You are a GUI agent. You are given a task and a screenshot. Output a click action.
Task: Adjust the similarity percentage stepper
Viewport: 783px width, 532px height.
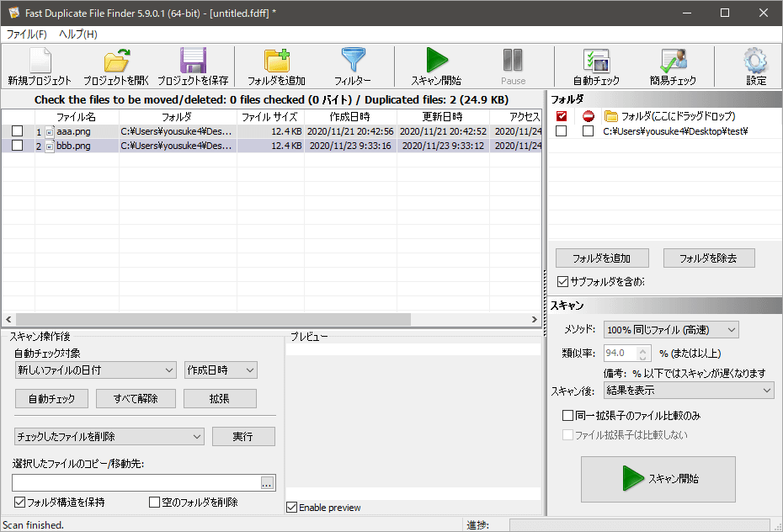click(x=642, y=354)
